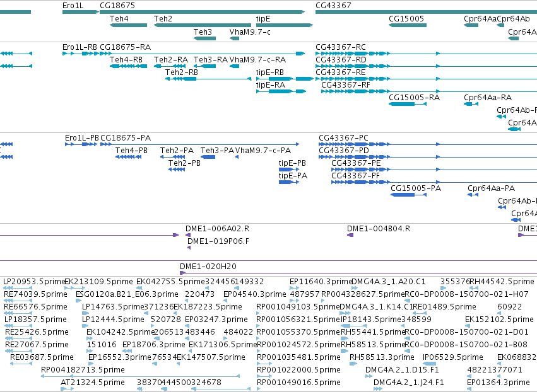Click the RC0-DP0008-150700-021-H07 label
This screenshot has width=537, height=392.
466,294
